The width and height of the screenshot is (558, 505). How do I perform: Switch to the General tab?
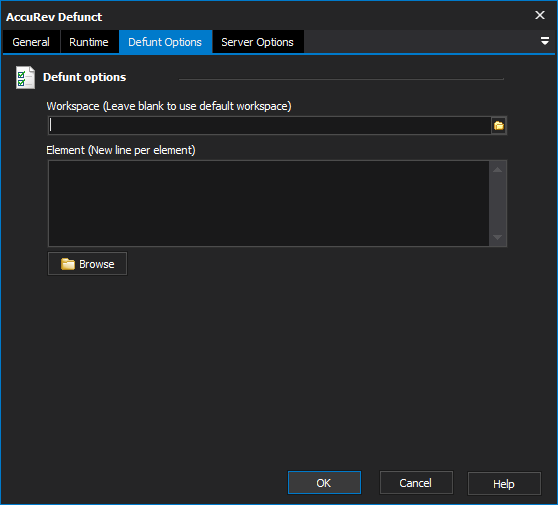pos(31,42)
